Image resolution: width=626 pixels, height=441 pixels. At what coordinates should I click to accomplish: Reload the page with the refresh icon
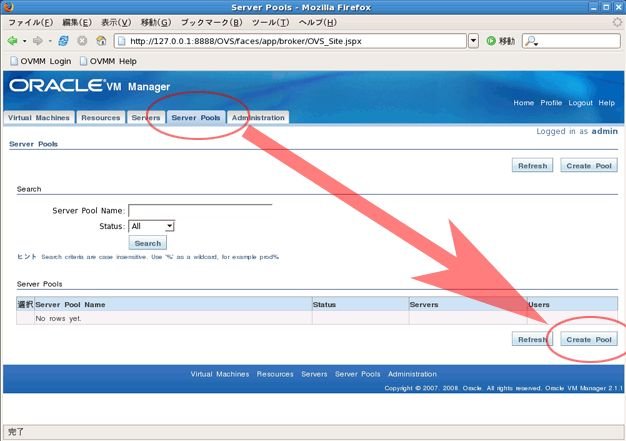pyautogui.click(x=63, y=41)
